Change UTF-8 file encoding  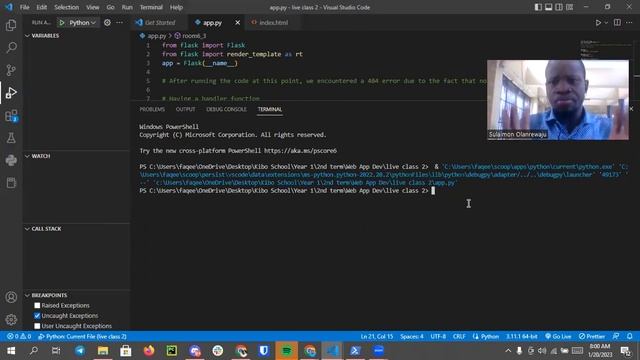[438, 336]
